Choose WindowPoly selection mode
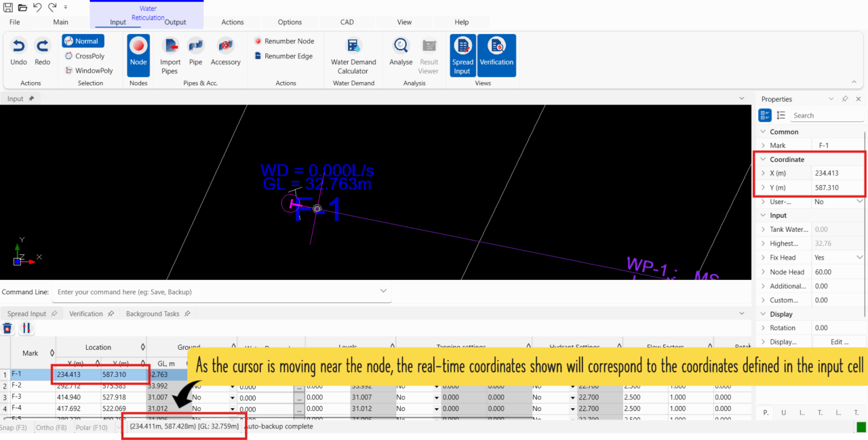868x440 pixels. point(88,71)
